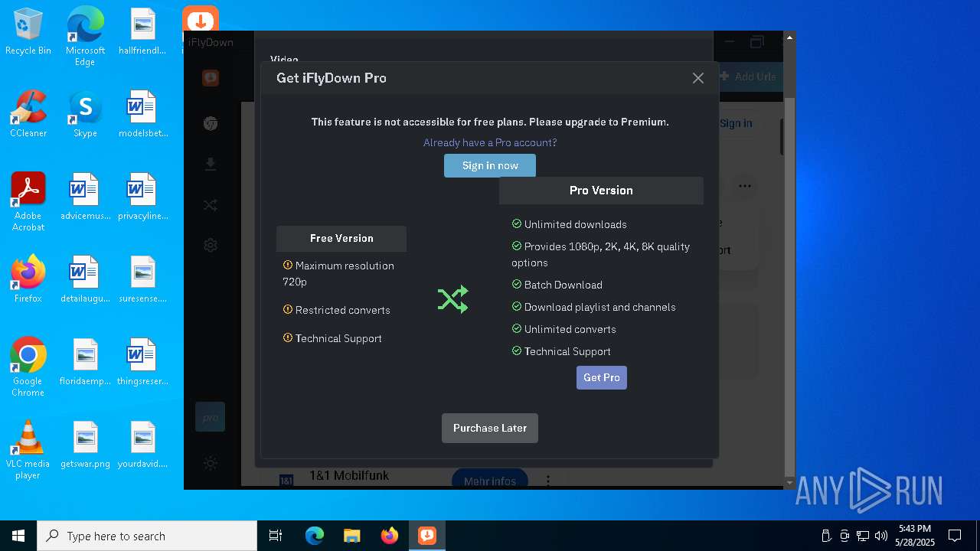Select the Google Chrome desktop shortcut
The image size is (980, 551).
28,367
